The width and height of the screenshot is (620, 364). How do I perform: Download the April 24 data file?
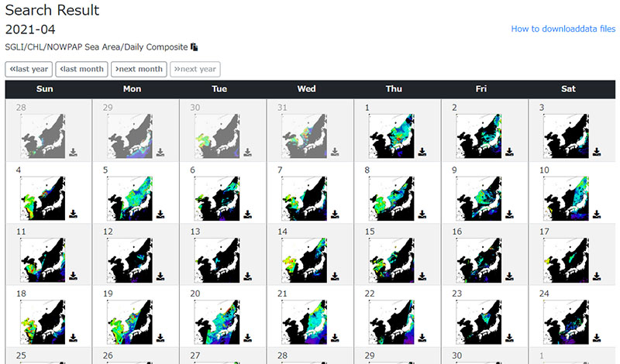[x=597, y=338]
